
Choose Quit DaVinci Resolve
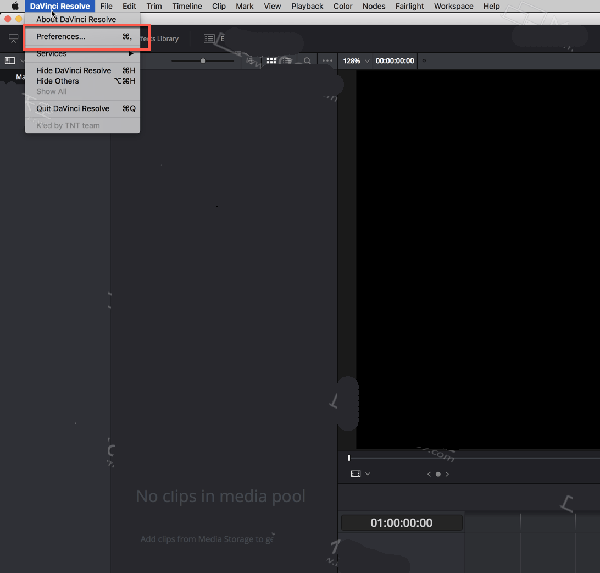coord(82,109)
